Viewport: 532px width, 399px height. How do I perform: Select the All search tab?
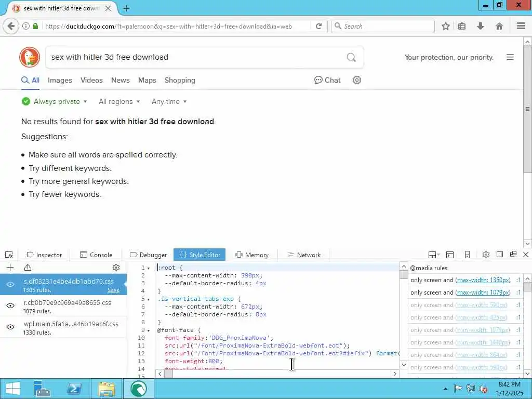30,80
